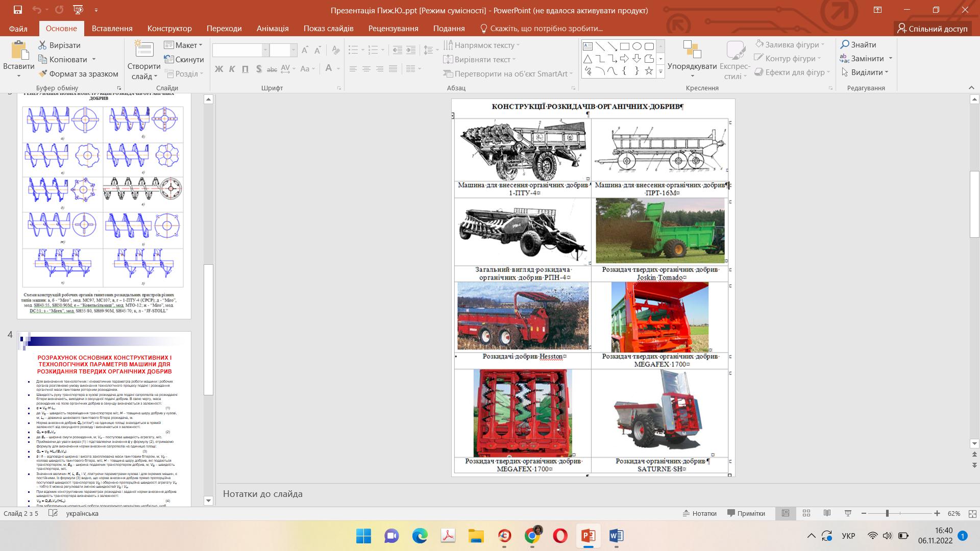Toggle Underline (П) formatting
The height and width of the screenshot is (551, 980).
click(x=245, y=69)
